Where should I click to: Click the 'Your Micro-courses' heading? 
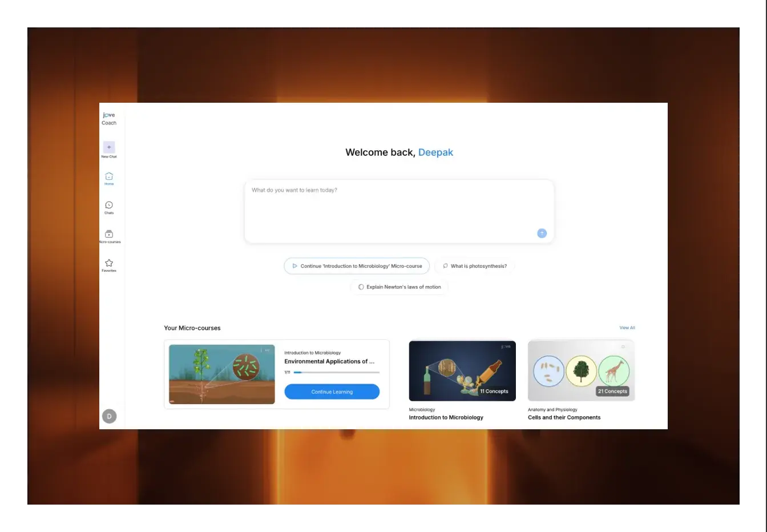pyautogui.click(x=192, y=328)
